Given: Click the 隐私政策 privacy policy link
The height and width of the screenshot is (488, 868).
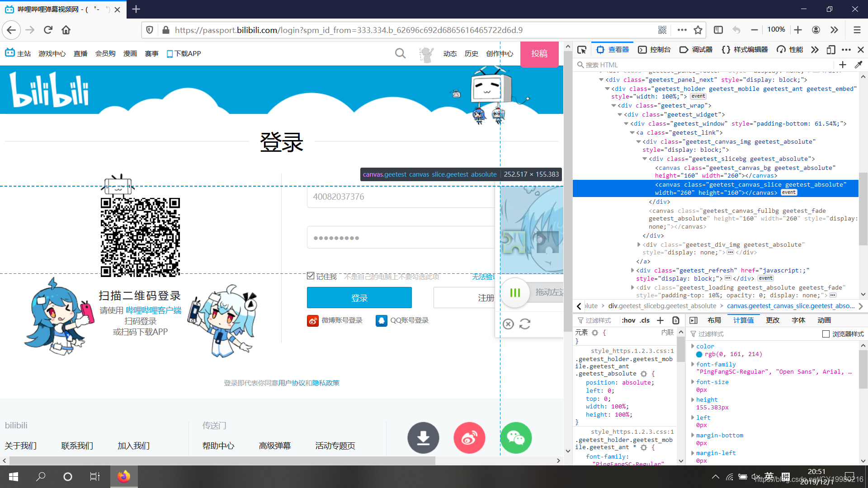Looking at the screenshot, I should [x=325, y=383].
